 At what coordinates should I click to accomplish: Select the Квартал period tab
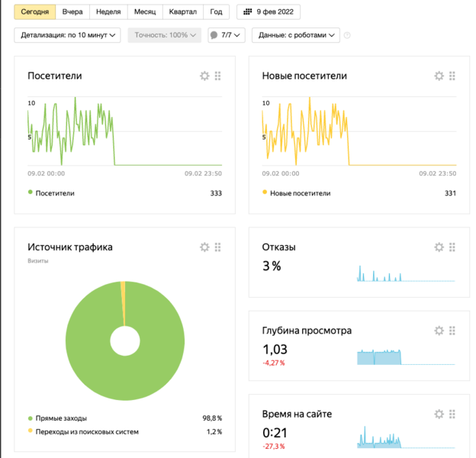(x=185, y=12)
